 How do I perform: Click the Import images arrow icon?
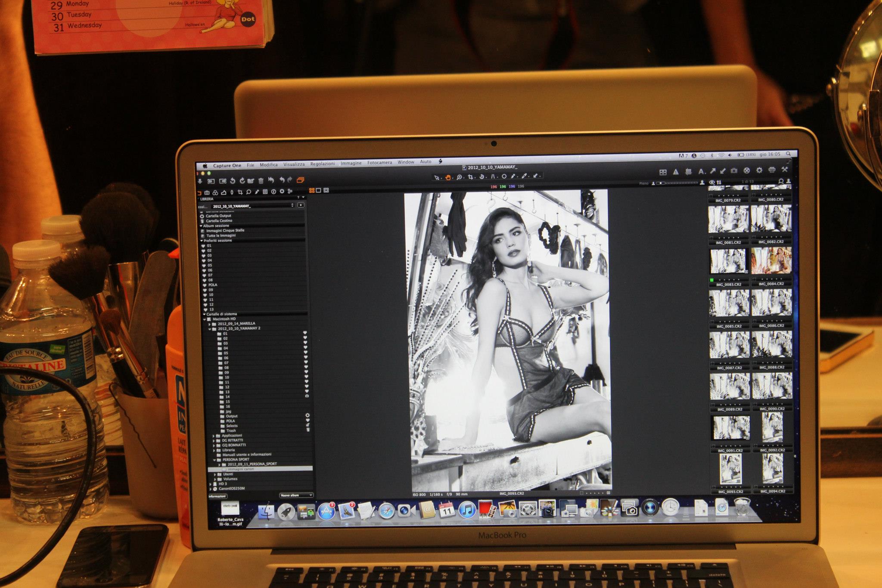200,181
